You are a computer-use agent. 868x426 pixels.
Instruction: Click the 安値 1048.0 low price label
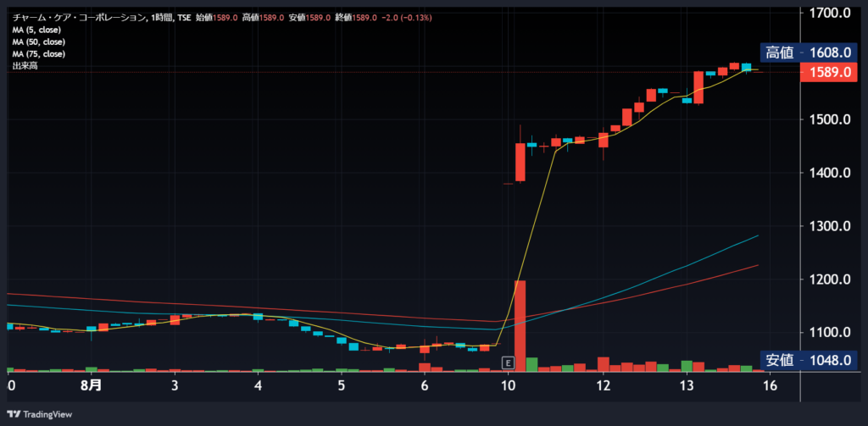pos(808,361)
